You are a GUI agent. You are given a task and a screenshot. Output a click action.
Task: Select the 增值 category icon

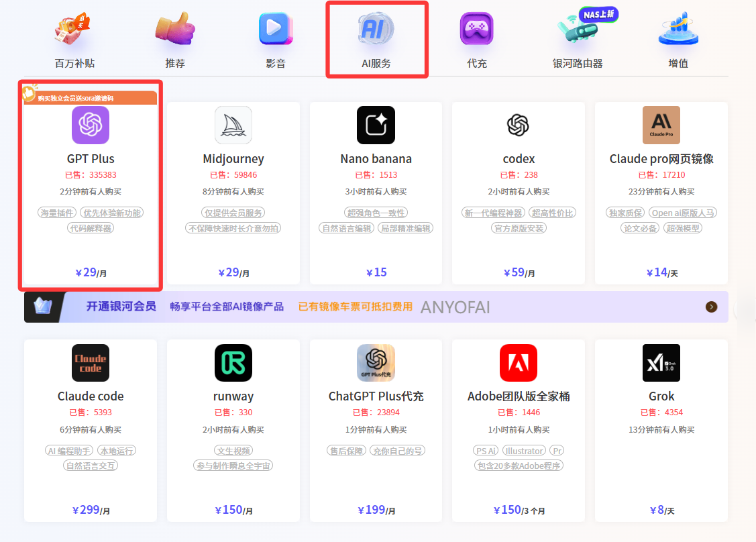(678, 30)
